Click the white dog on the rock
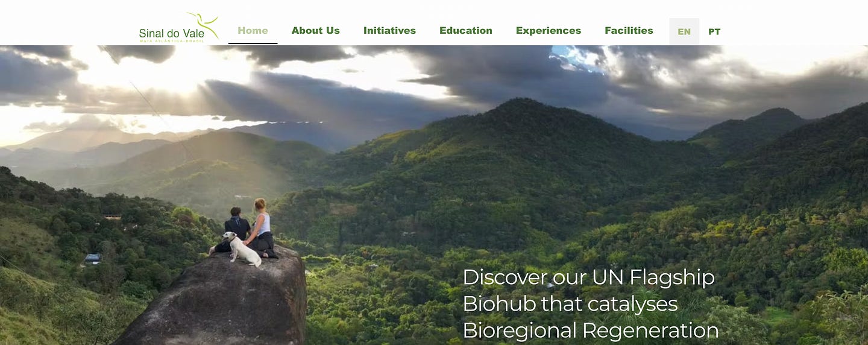The image size is (868, 345). coord(242,250)
